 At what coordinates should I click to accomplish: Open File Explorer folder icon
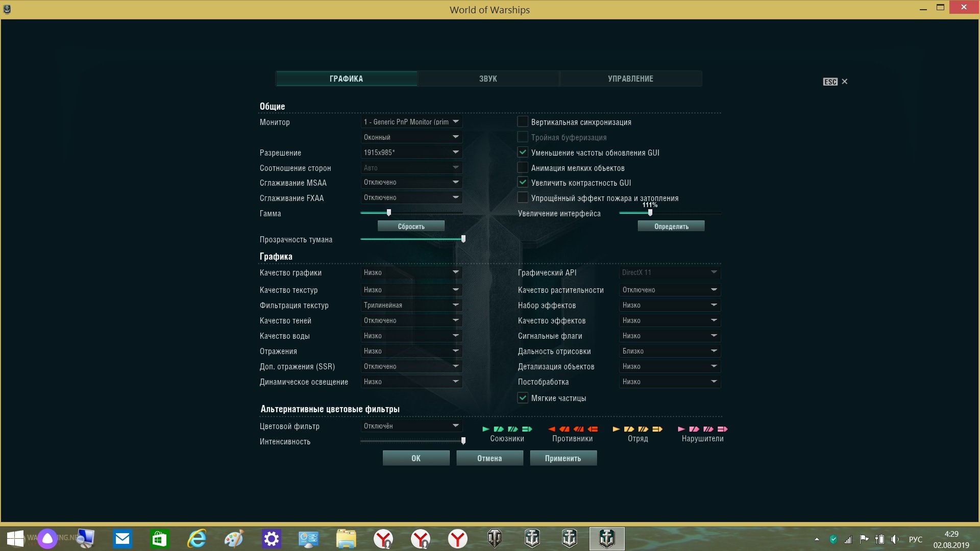click(346, 539)
